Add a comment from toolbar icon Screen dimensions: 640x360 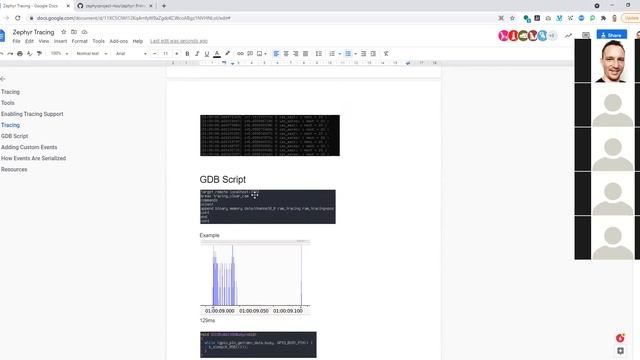point(250,53)
